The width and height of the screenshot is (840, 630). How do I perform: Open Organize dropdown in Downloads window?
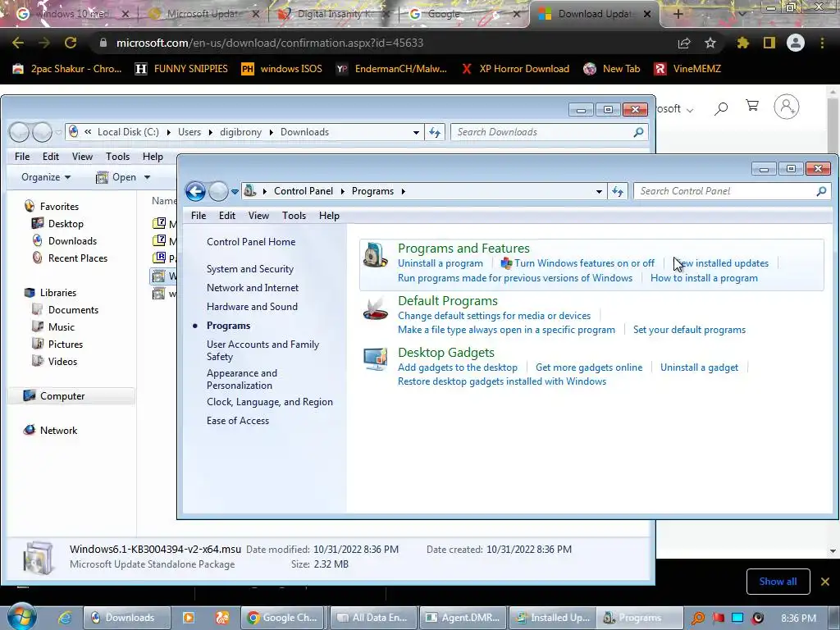click(x=46, y=177)
